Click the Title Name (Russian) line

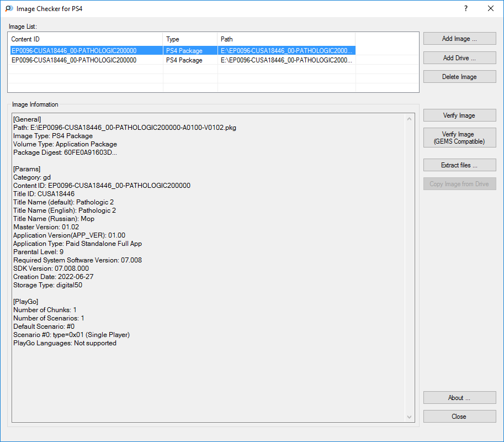[54, 219]
